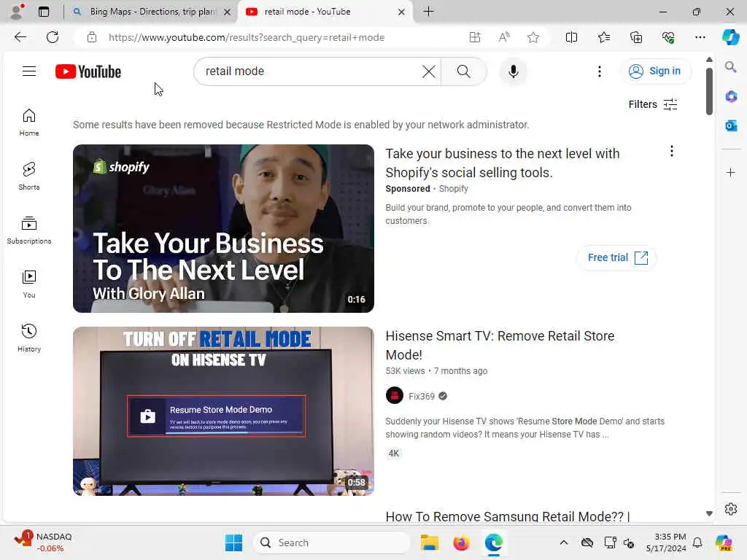
Task: Launch Firefox from taskbar
Action: click(x=461, y=542)
